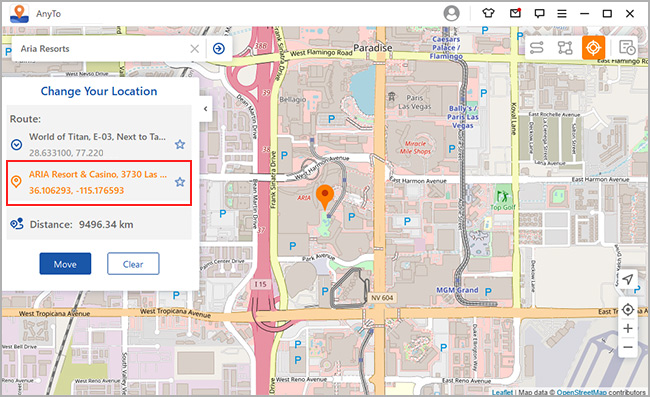Click the Paris Las Vegas map label

415,102
